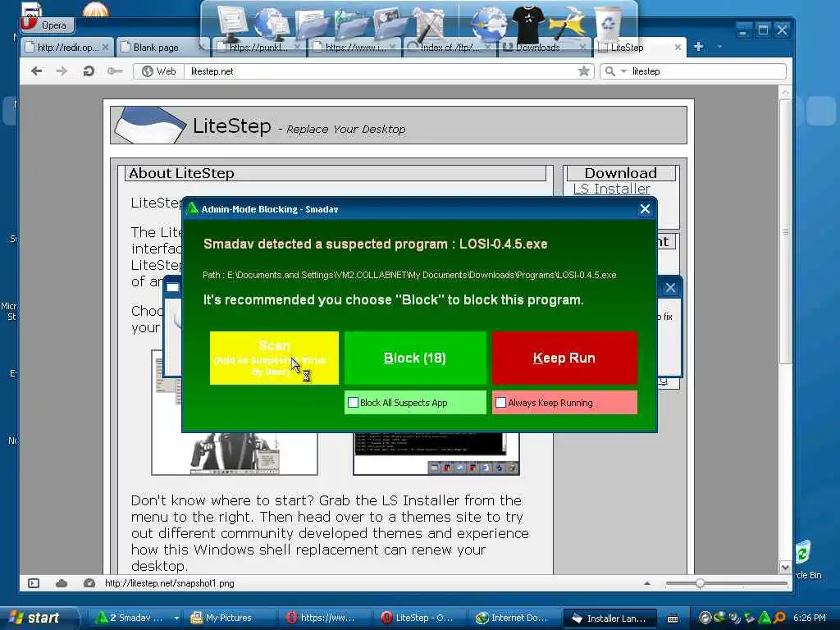Open My Pictures from the taskbar
The width and height of the screenshot is (840, 630).
[230, 618]
